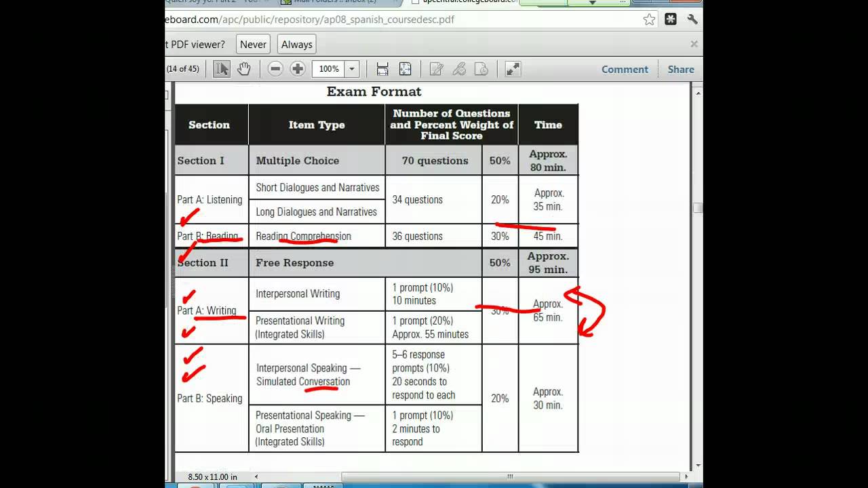Open the Comment panel
Viewport: 868px width, 488px height.
tap(625, 69)
